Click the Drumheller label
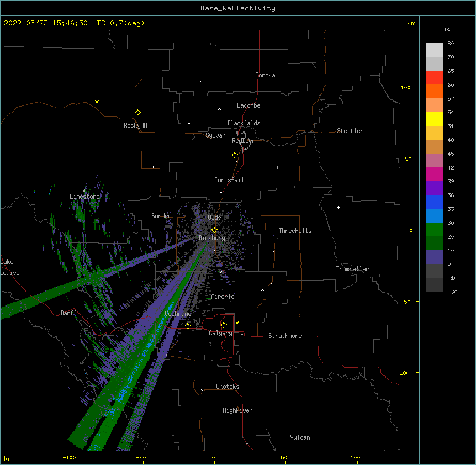 point(352,269)
